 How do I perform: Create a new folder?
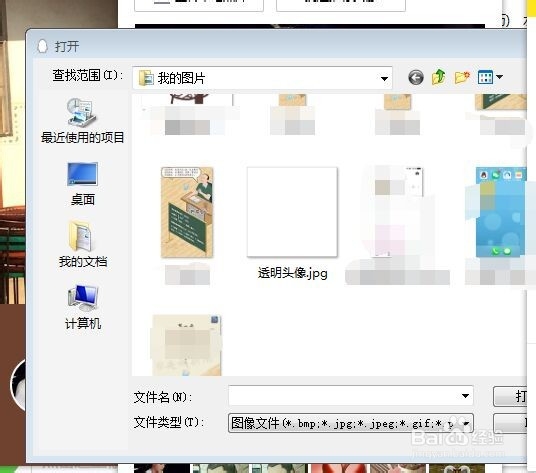tap(462, 77)
